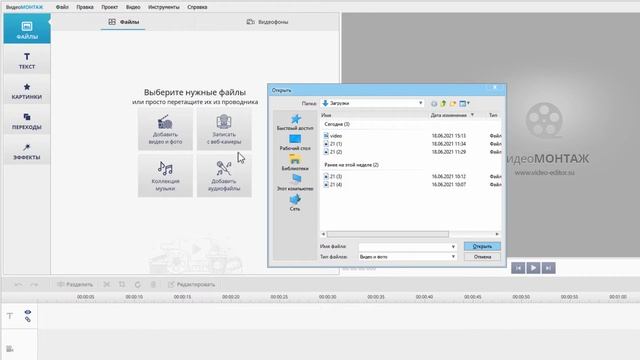Open the Коллекция музыки tile

[x=165, y=176]
